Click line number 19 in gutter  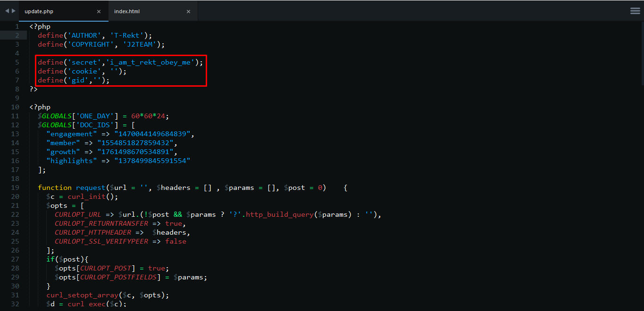(x=16, y=188)
